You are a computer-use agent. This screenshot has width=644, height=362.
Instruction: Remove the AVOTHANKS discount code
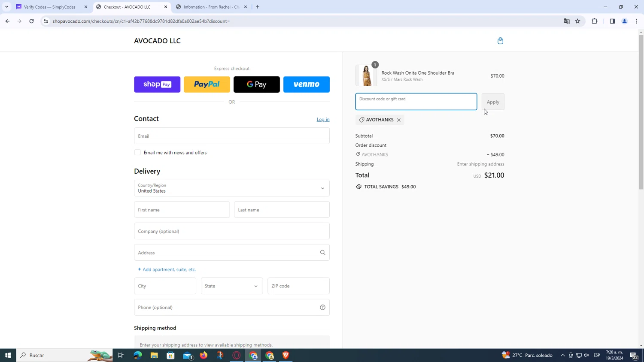399,120
